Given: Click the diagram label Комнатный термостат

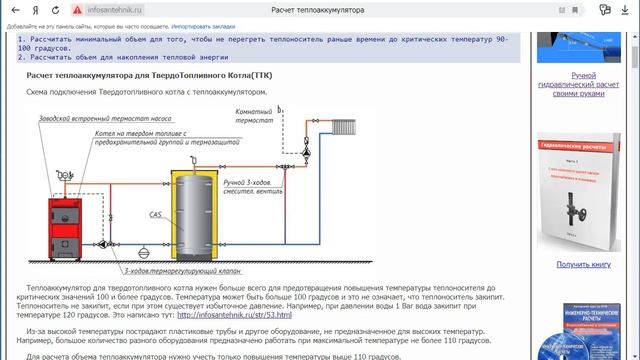Looking at the screenshot, I should point(254,116).
